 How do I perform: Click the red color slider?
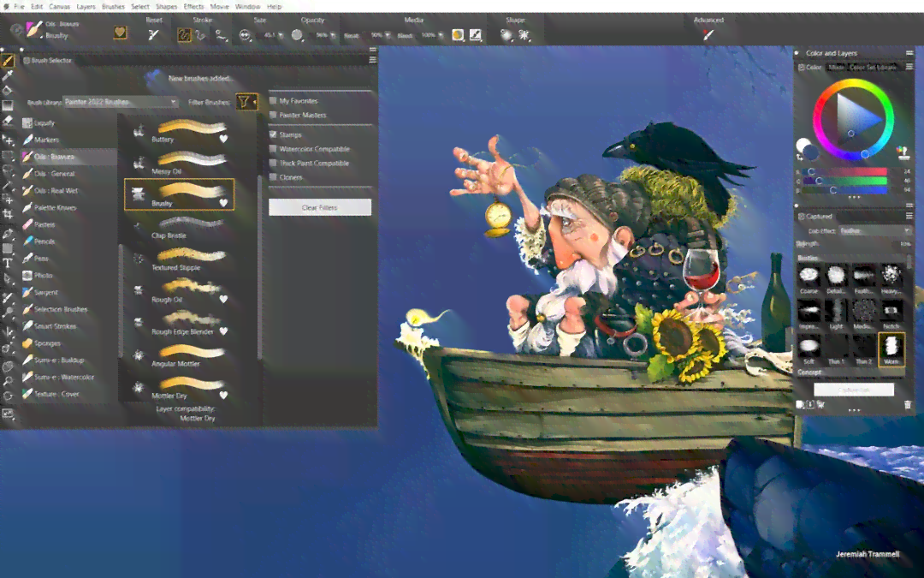(x=844, y=171)
